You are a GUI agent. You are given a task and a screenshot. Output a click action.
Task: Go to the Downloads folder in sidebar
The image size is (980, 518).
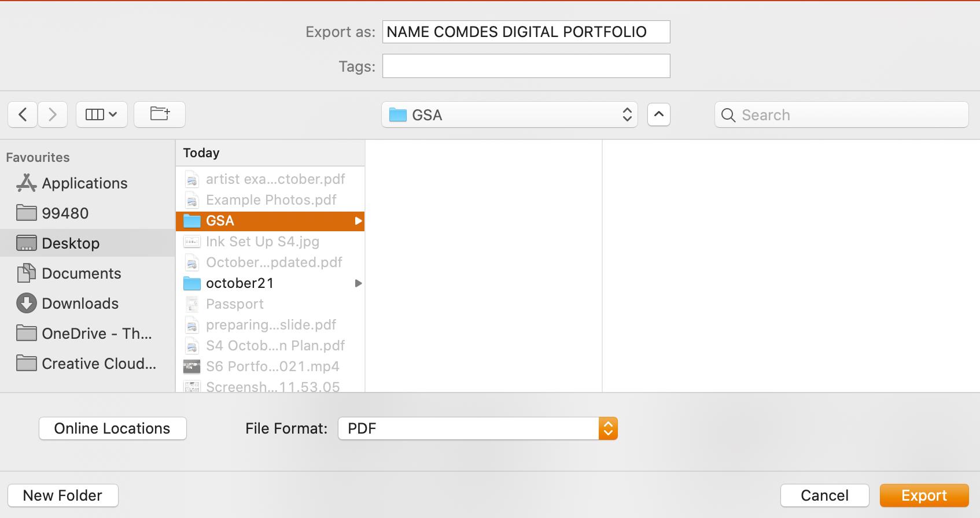pos(80,304)
